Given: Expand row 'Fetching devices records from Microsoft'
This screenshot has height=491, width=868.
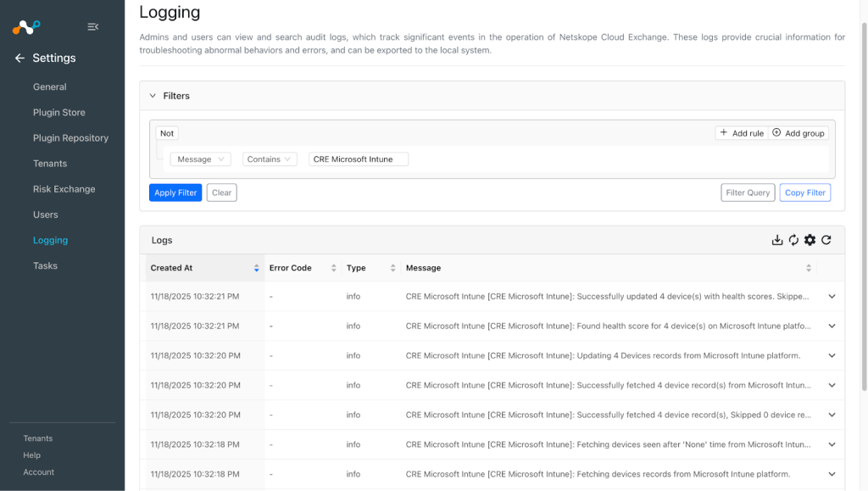Looking at the screenshot, I should click(832, 474).
